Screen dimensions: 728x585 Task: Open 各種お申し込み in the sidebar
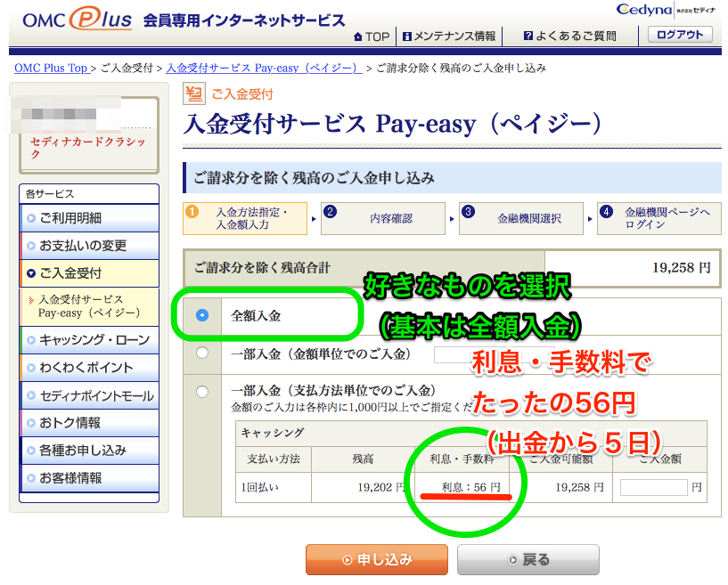point(90,451)
